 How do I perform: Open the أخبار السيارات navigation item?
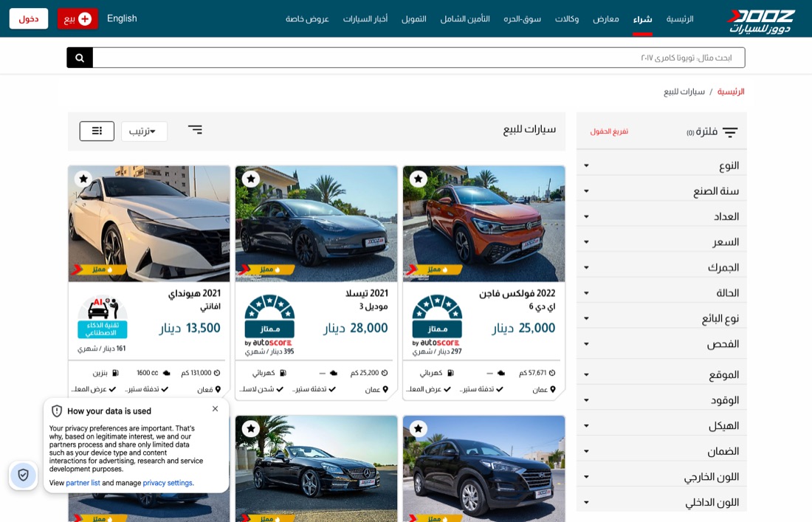365,19
